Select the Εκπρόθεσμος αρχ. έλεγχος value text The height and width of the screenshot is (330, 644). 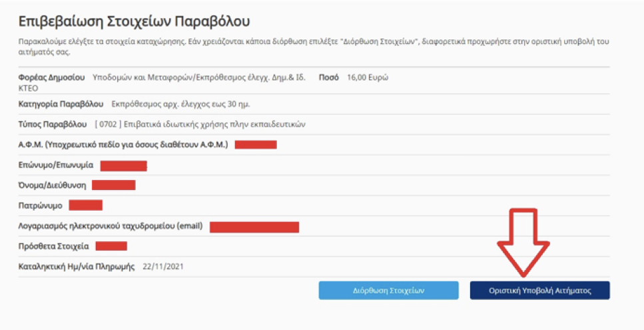click(x=181, y=104)
